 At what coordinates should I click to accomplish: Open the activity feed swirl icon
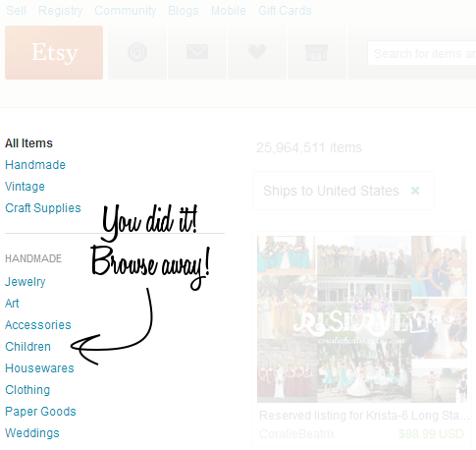pos(137,52)
